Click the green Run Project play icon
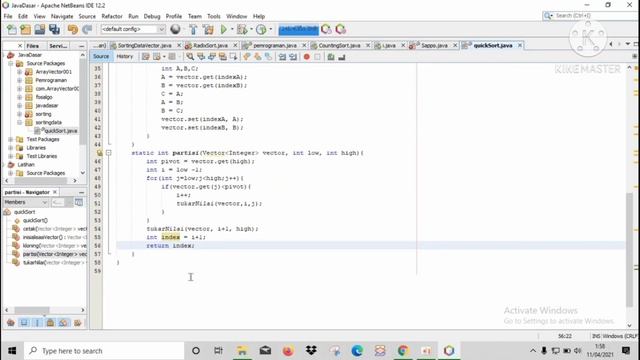Viewport: 640px width, 360px height. (x=224, y=29)
